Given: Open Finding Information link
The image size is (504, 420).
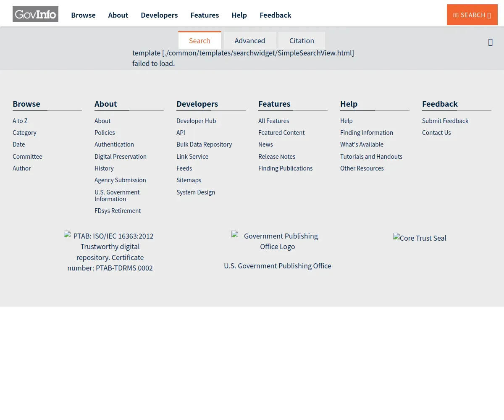Looking at the screenshot, I should (367, 133).
